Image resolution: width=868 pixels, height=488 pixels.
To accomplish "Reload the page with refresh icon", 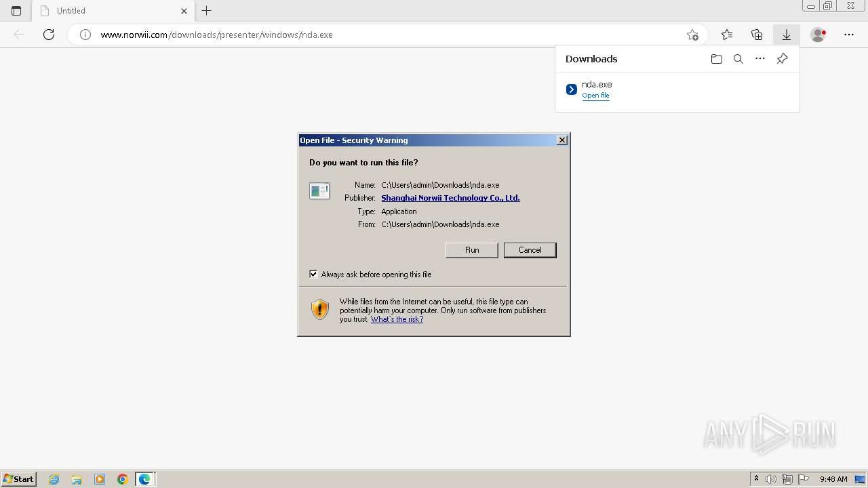I will coord(49,35).
